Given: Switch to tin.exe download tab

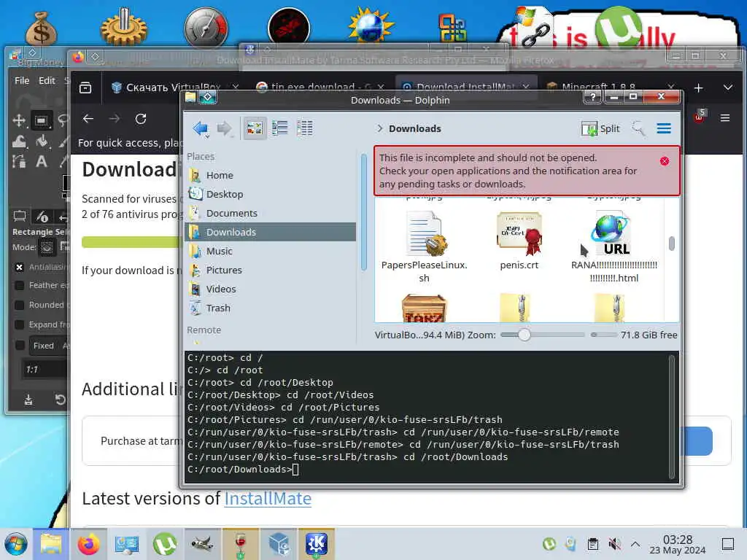Looking at the screenshot, I should tap(320, 87).
